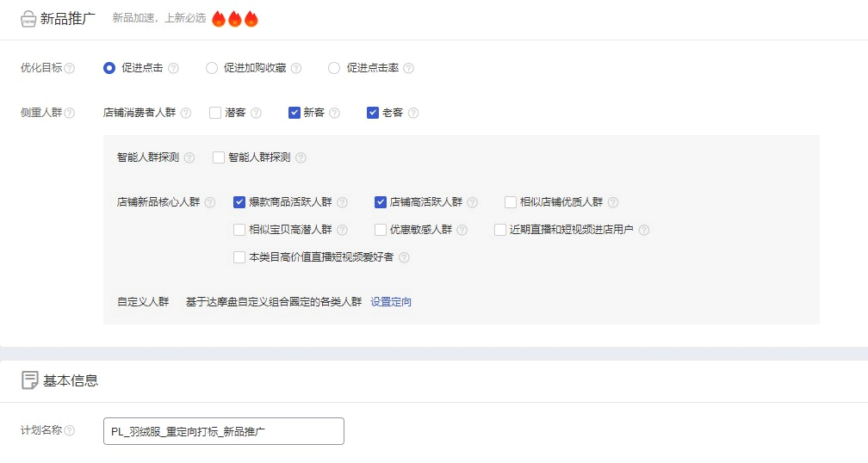Click help icon after 爆款商品活跃人群
The height and width of the screenshot is (463, 868).
342,203
